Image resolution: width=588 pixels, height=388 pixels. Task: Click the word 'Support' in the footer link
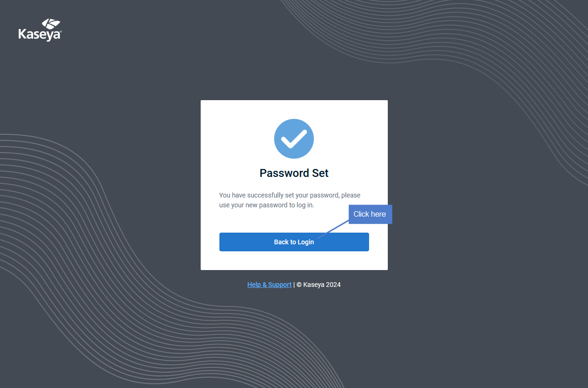pos(280,285)
